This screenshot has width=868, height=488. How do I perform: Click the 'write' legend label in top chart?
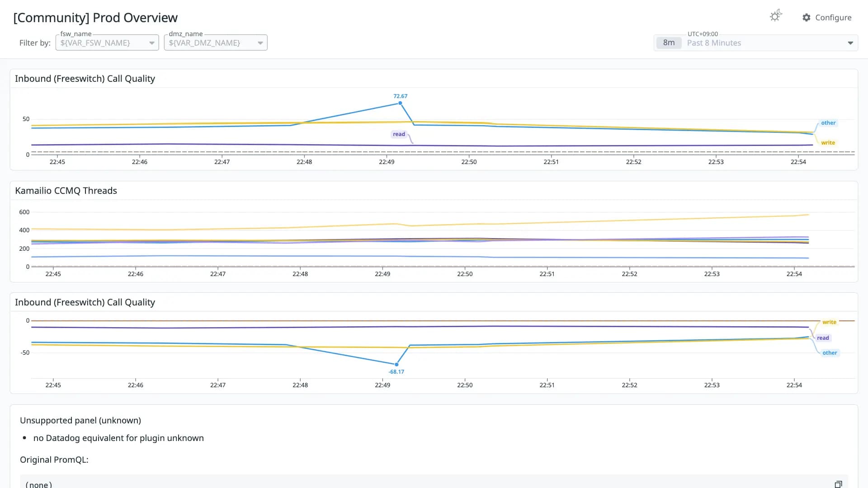click(x=828, y=143)
